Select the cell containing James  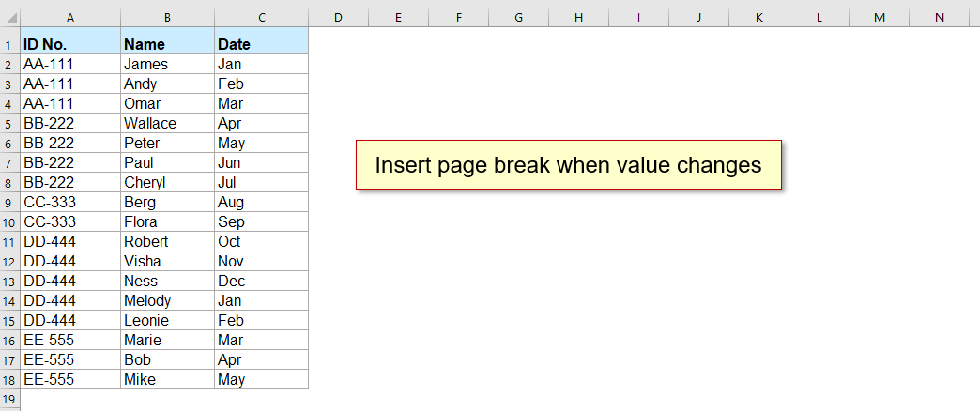[x=167, y=65]
